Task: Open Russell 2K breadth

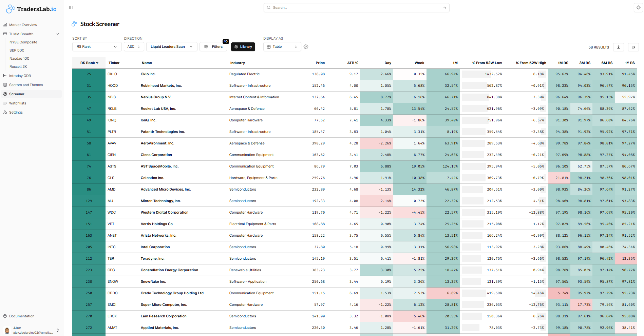Action: click(18, 66)
